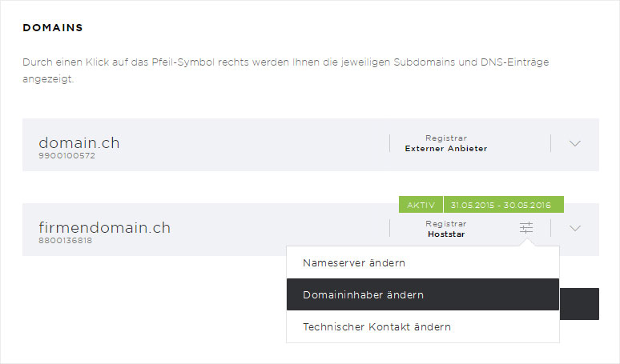Expand the firmendomain.ch row chevron
The image size is (620, 364).
point(575,228)
